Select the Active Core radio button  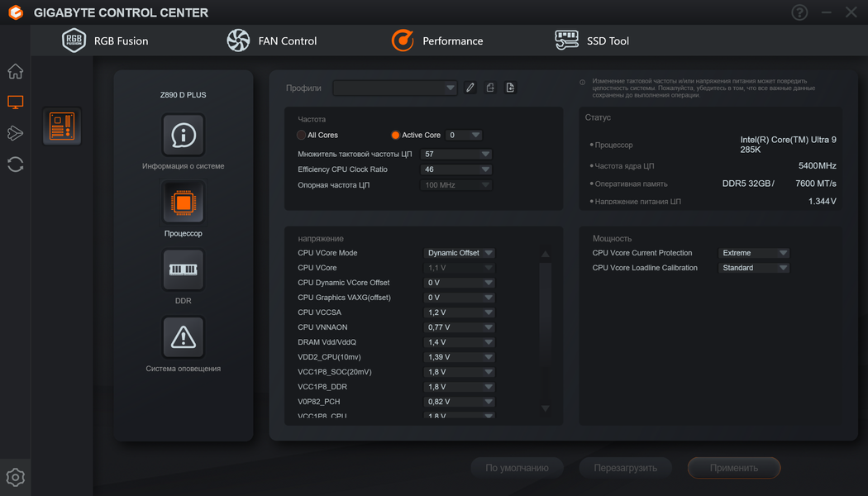pyautogui.click(x=395, y=135)
